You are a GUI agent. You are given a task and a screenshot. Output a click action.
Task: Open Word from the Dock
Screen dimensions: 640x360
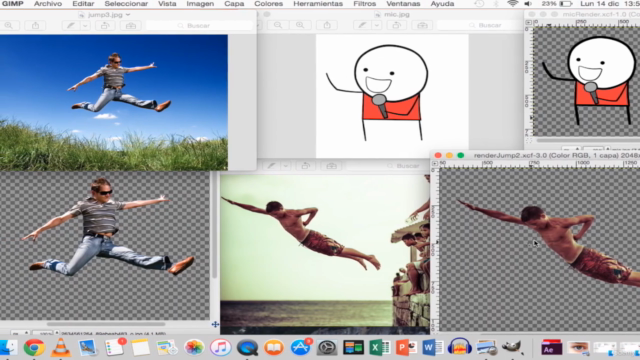[x=433, y=348]
